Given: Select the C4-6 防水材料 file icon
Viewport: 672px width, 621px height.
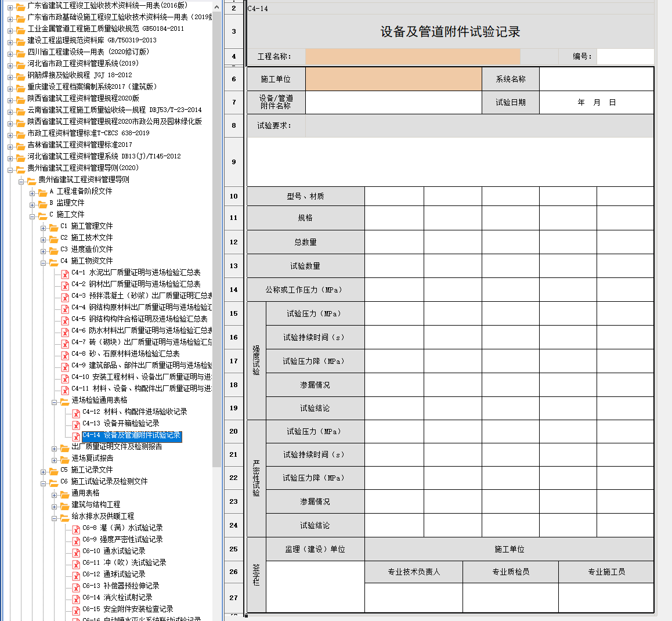Looking at the screenshot, I should click(x=65, y=332).
